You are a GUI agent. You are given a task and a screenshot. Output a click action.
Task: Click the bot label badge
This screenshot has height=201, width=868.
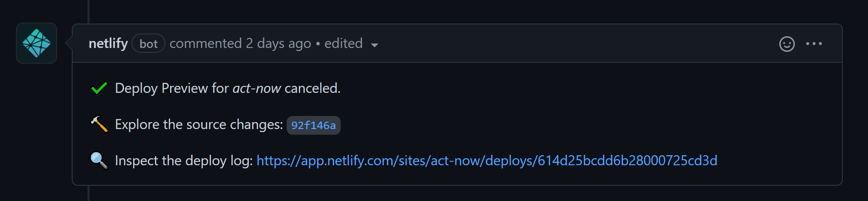[148, 44]
